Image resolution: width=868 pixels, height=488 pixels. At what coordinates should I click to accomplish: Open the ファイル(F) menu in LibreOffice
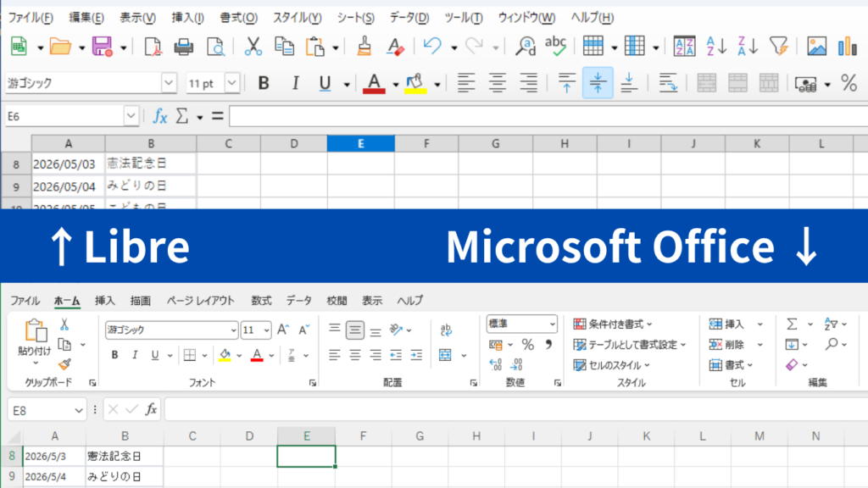pyautogui.click(x=31, y=18)
